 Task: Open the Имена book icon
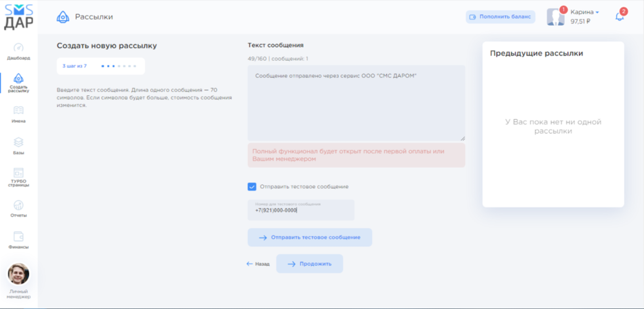[x=18, y=110]
